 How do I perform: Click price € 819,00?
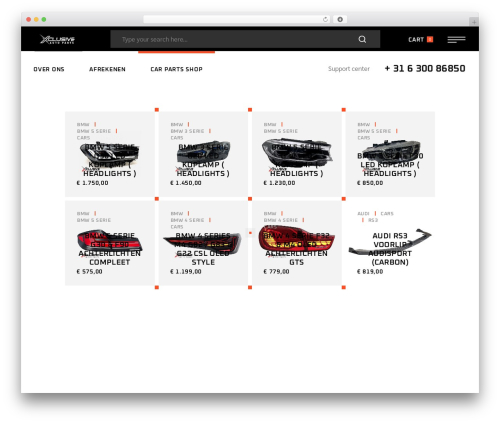(x=370, y=272)
